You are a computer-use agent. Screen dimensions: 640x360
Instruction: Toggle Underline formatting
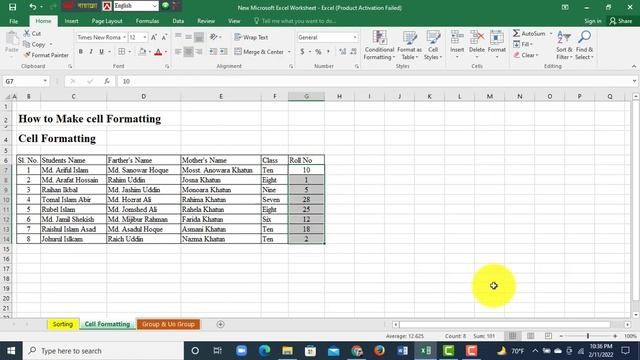point(101,52)
